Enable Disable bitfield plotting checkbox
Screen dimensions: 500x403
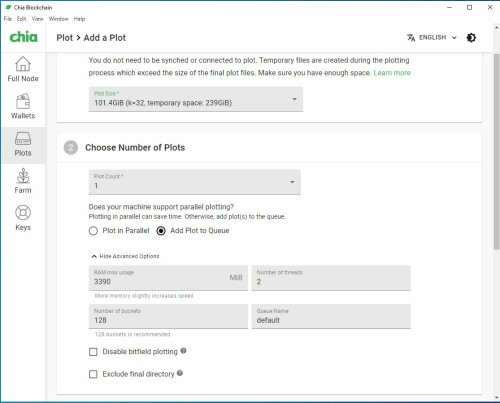click(x=93, y=352)
